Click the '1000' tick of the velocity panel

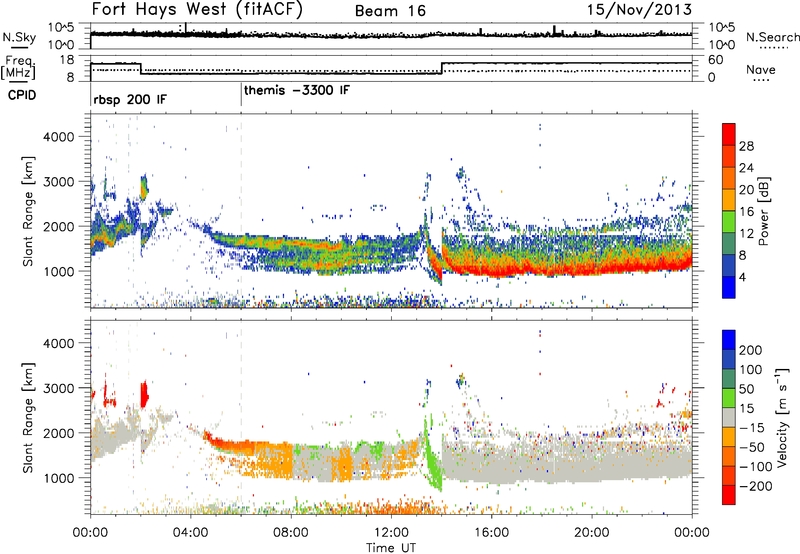[x=58, y=478]
